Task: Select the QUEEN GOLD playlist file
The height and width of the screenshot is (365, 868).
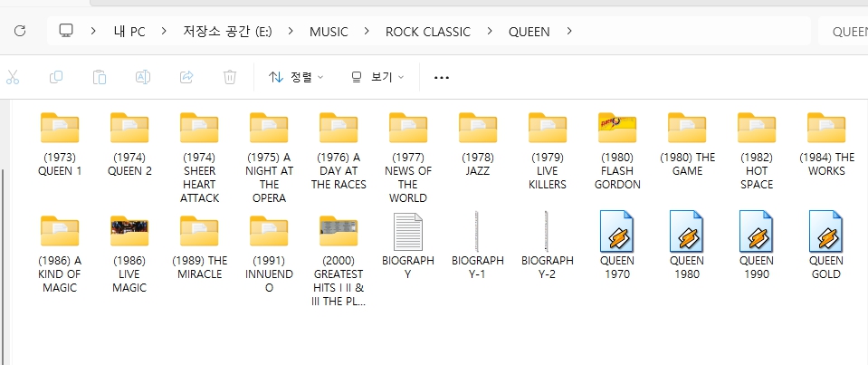Action: (x=826, y=246)
